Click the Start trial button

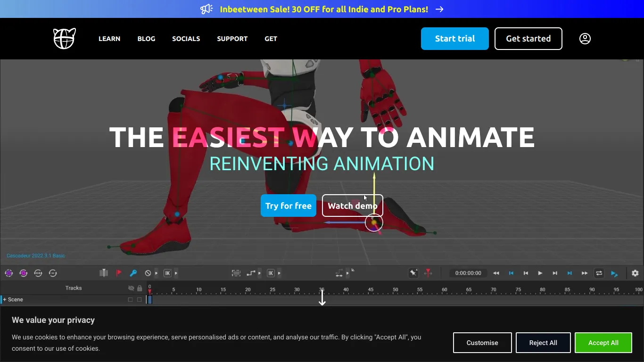coord(455,39)
